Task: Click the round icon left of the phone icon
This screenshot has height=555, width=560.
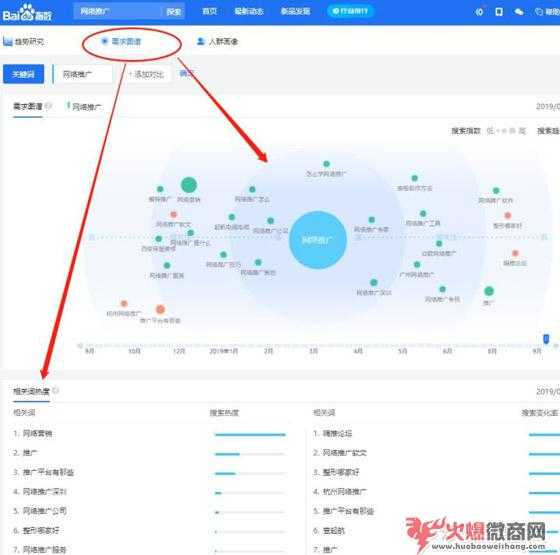Action: coord(479,12)
